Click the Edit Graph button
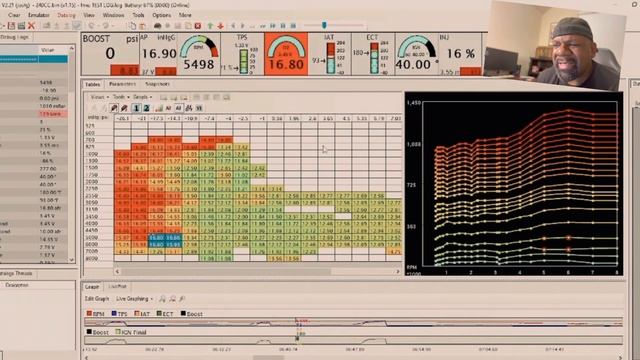 pyautogui.click(x=97, y=299)
